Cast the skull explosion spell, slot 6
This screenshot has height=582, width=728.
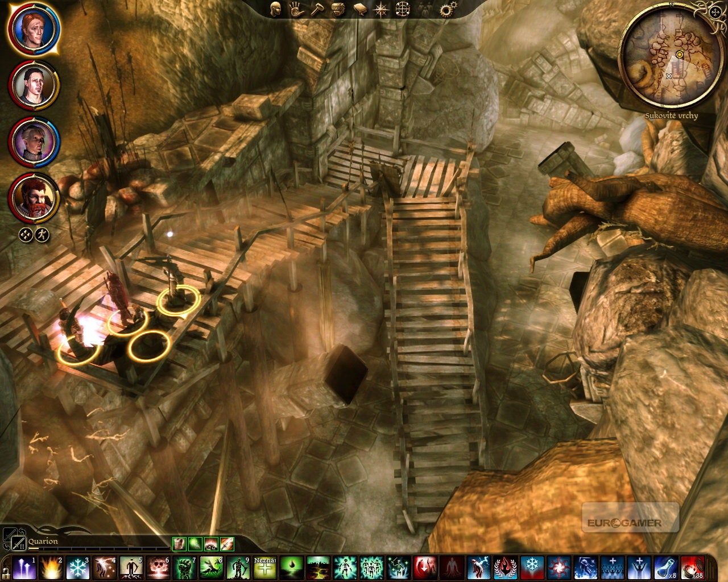point(158,568)
